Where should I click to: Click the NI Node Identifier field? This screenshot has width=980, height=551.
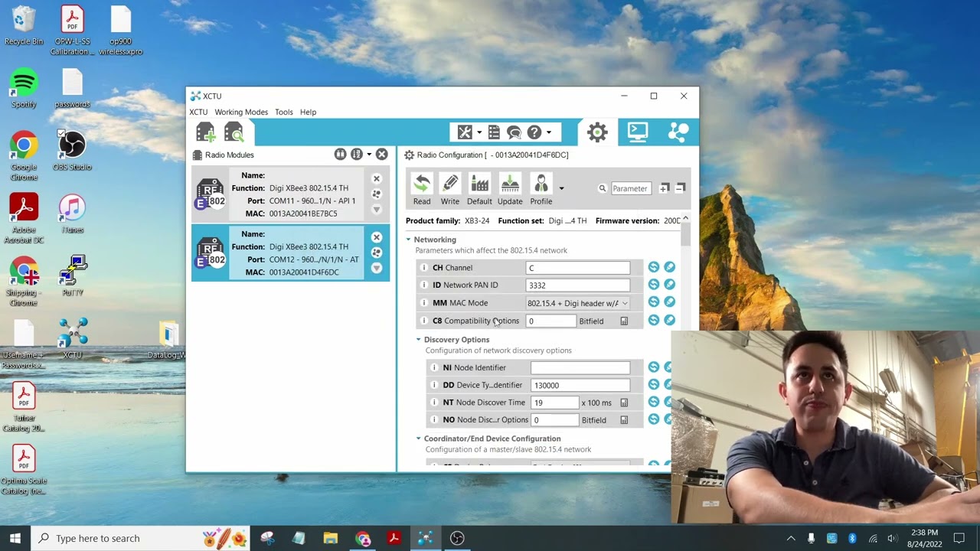coord(580,368)
